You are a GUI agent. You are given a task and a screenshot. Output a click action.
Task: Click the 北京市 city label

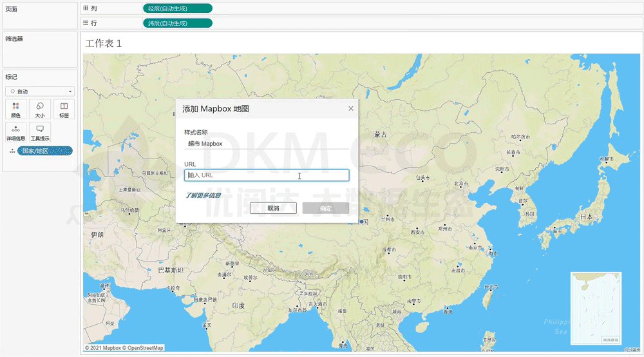pos(461,184)
